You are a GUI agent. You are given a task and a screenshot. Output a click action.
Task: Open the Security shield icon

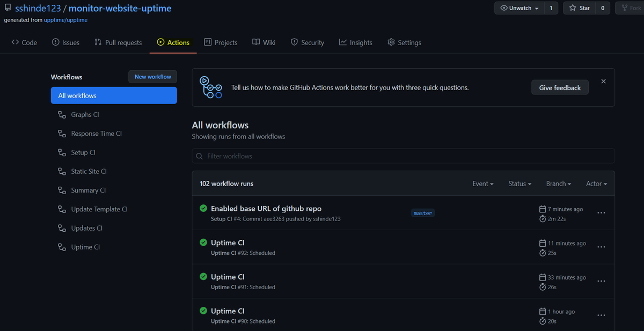[294, 42]
